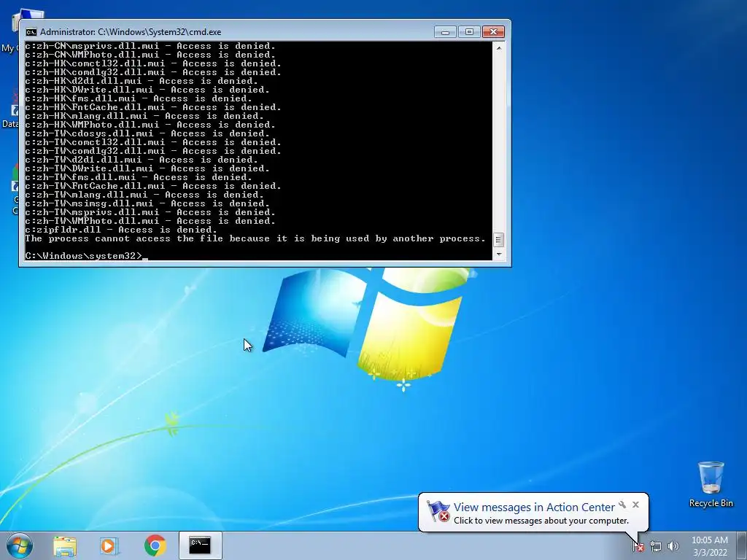Click the zh-TW\fms.dll.mui line

(139, 177)
